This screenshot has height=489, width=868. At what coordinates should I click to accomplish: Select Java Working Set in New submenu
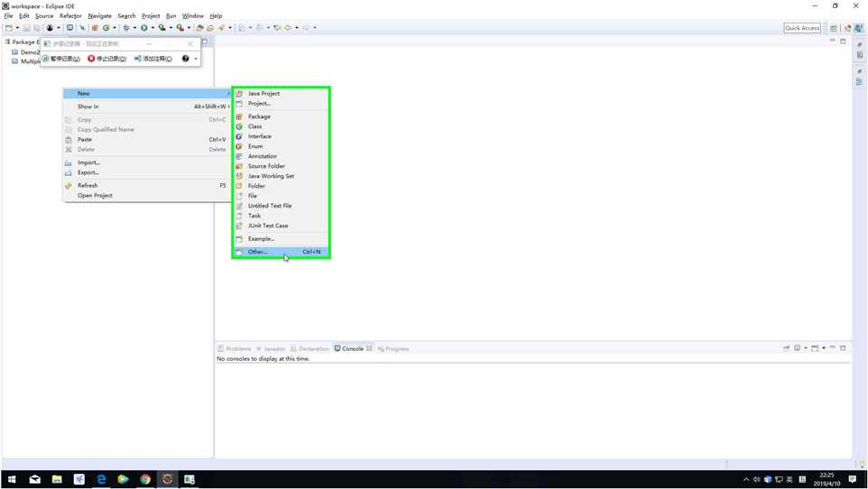point(281,176)
